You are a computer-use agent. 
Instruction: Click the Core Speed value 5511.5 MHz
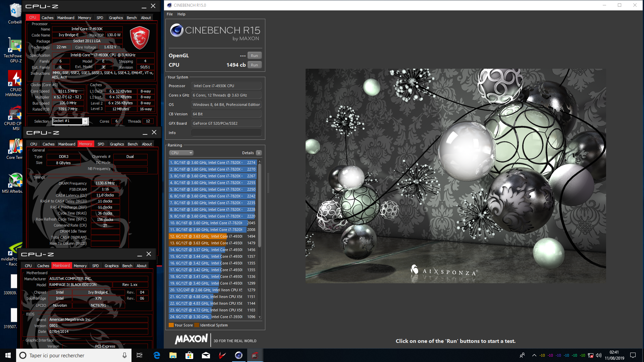(x=68, y=91)
